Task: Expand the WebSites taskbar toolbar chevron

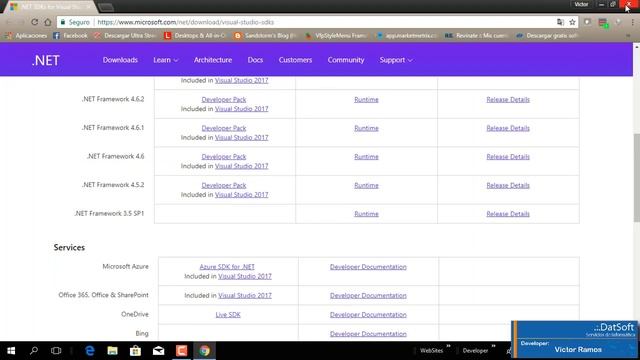Action: tap(448, 347)
